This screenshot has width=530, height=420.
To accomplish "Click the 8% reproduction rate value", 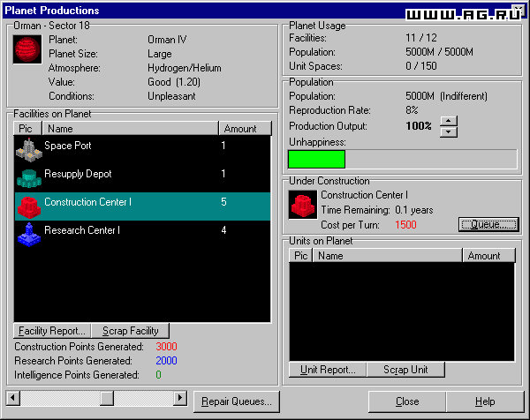I will pyautogui.click(x=412, y=110).
